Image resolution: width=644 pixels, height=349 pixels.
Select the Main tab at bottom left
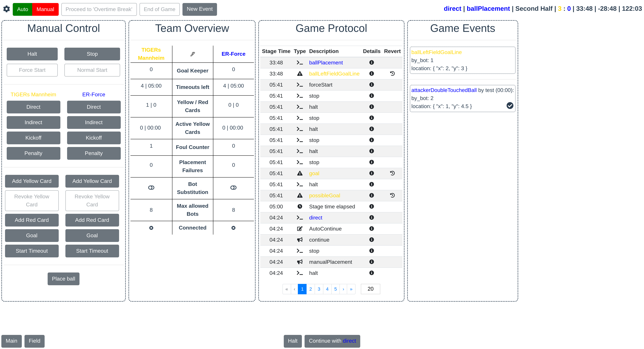(12, 341)
